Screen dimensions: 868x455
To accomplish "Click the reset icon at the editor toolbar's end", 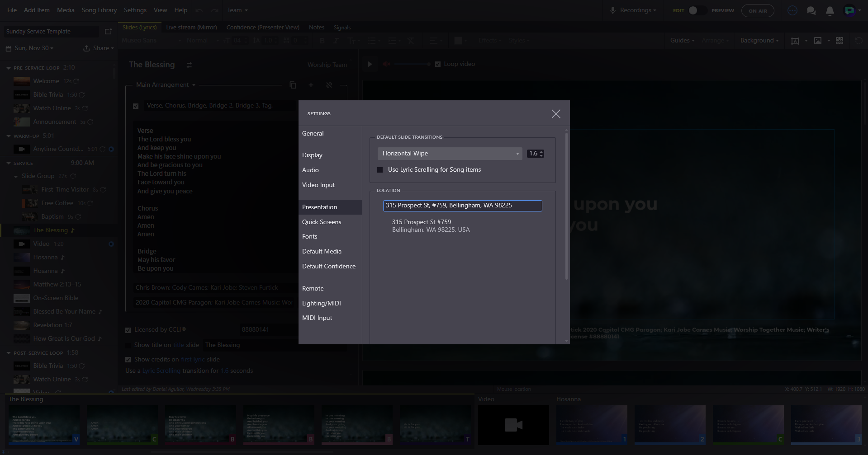I will (859, 41).
